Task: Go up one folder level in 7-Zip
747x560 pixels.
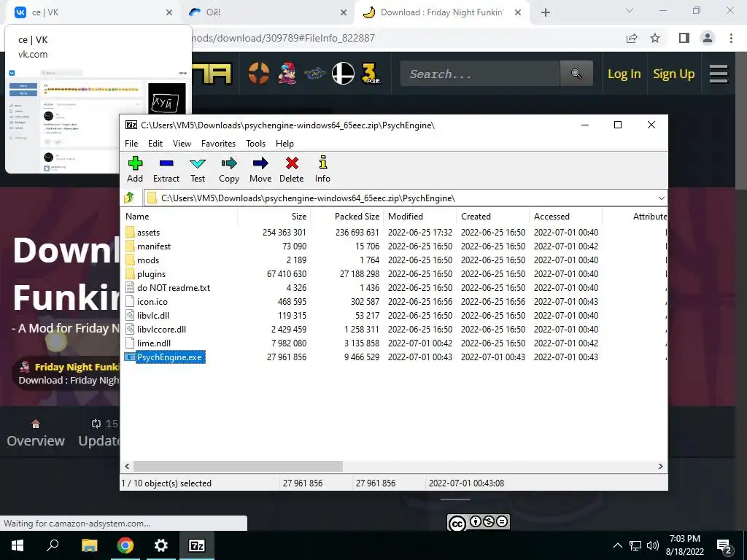Action: pos(129,198)
